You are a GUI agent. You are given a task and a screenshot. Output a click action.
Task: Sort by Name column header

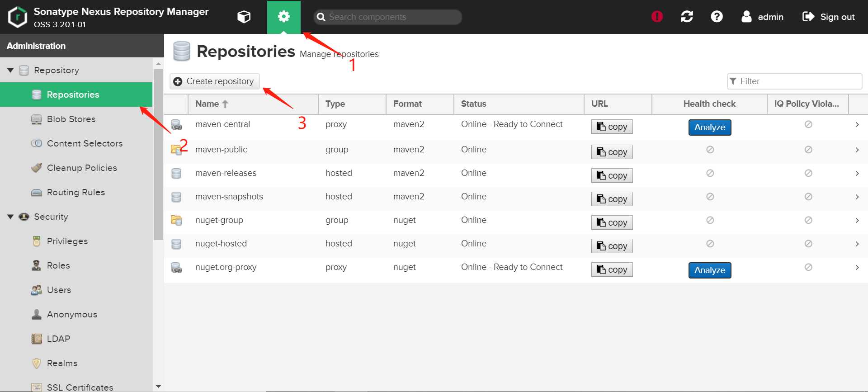point(253,104)
